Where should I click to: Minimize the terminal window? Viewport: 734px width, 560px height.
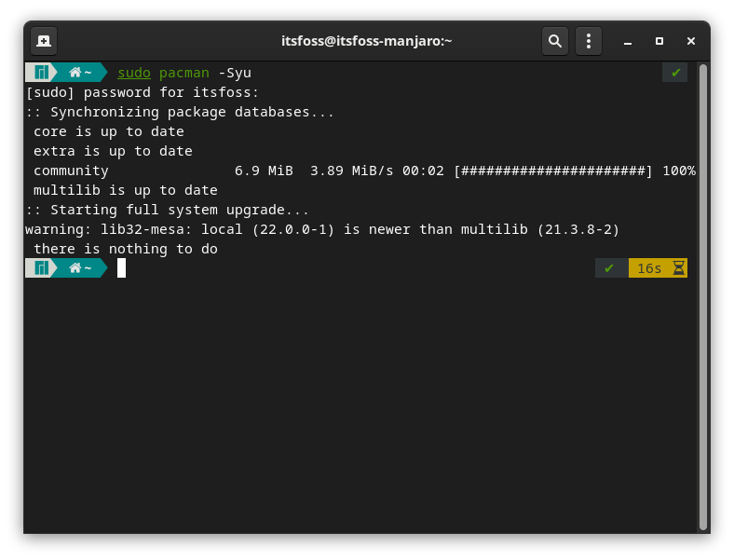(628, 41)
